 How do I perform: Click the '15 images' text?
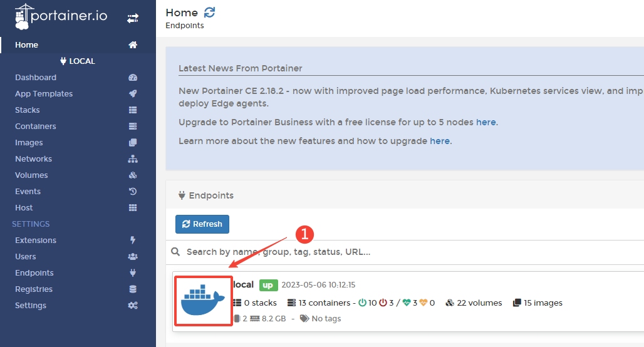point(543,303)
